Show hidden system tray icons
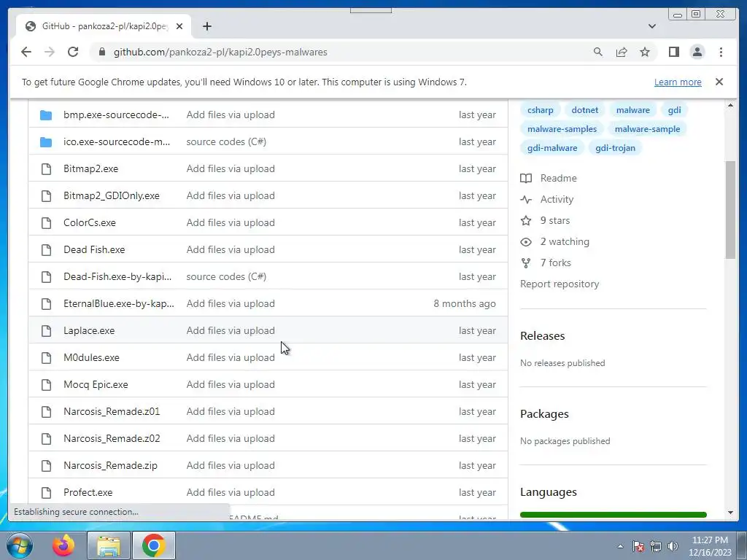747x560 pixels. (x=620, y=546)
